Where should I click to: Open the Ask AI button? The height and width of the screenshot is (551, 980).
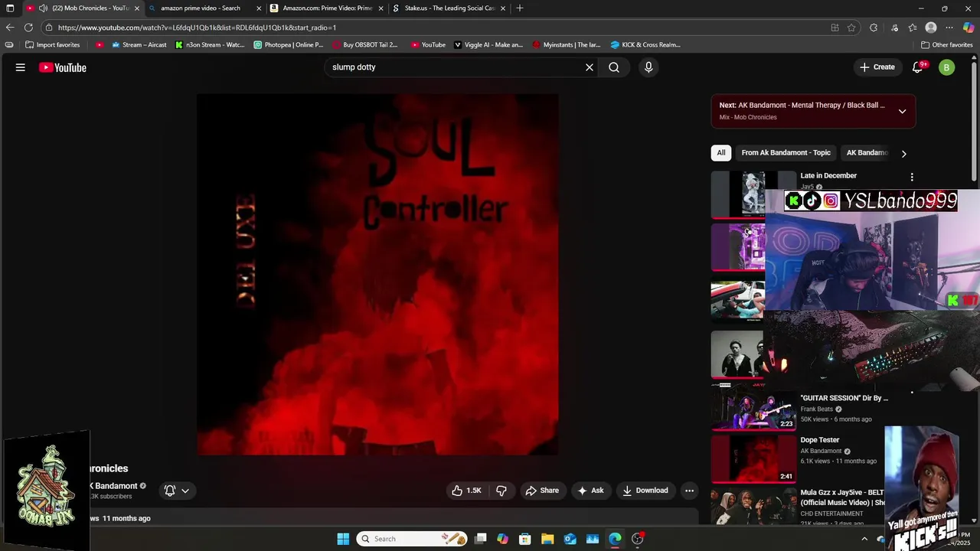click(590, 491)
